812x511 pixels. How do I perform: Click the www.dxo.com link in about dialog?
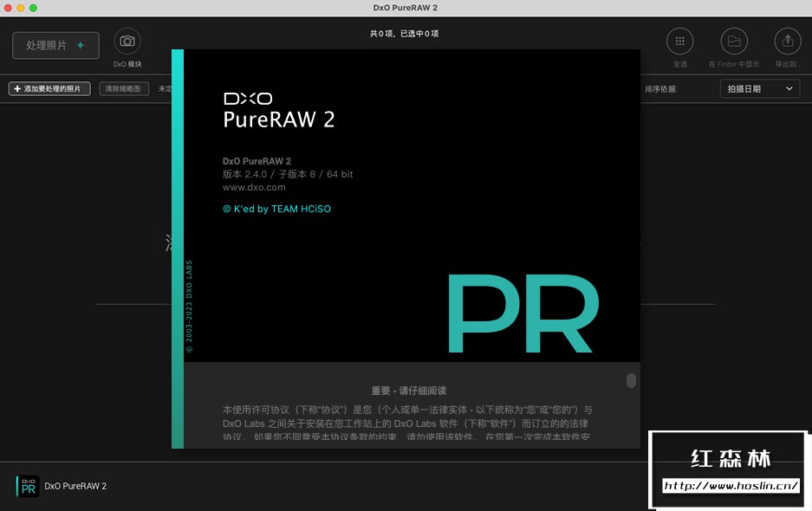tap(254, 187)
